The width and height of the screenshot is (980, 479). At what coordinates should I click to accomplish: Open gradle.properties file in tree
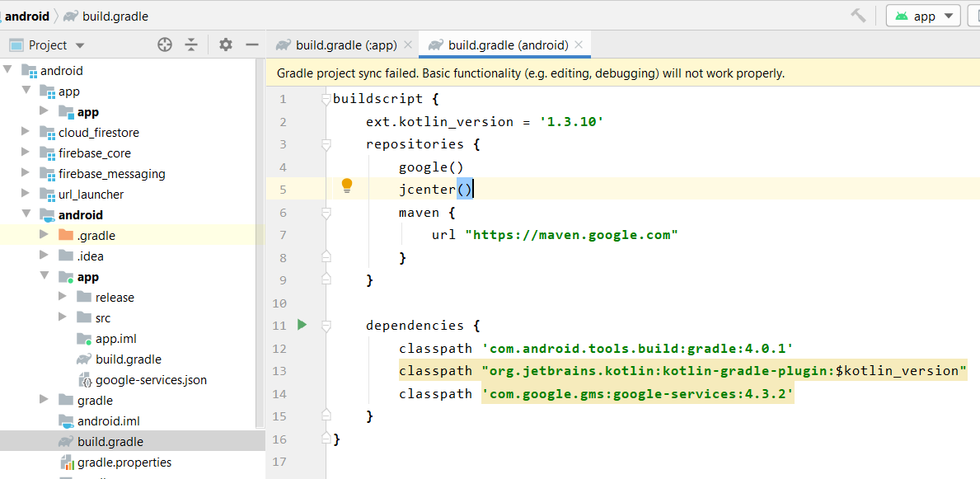pyautogui.click(x=124, y=463)
